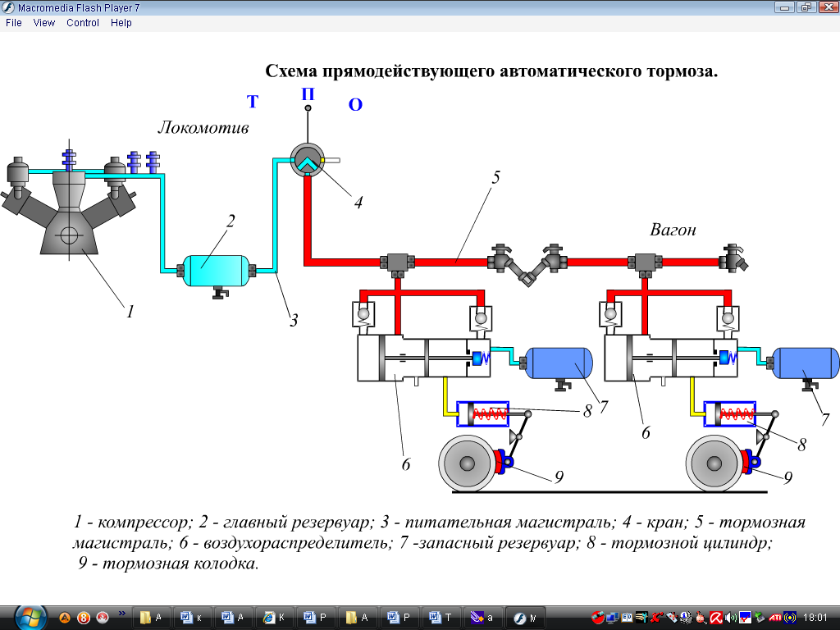Viewport: 840px width, 630px height.
Task: Click the left air distributor housing
Action: [x=424, y=358]
